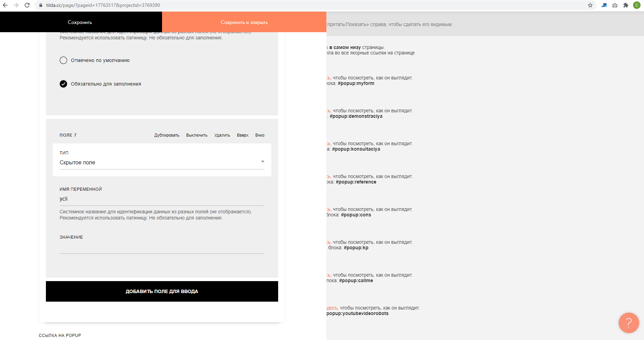Screen dimensions: 644x340
Task: Focus the 'Имя переменной' field containing ycli
Action: (162, 199)
